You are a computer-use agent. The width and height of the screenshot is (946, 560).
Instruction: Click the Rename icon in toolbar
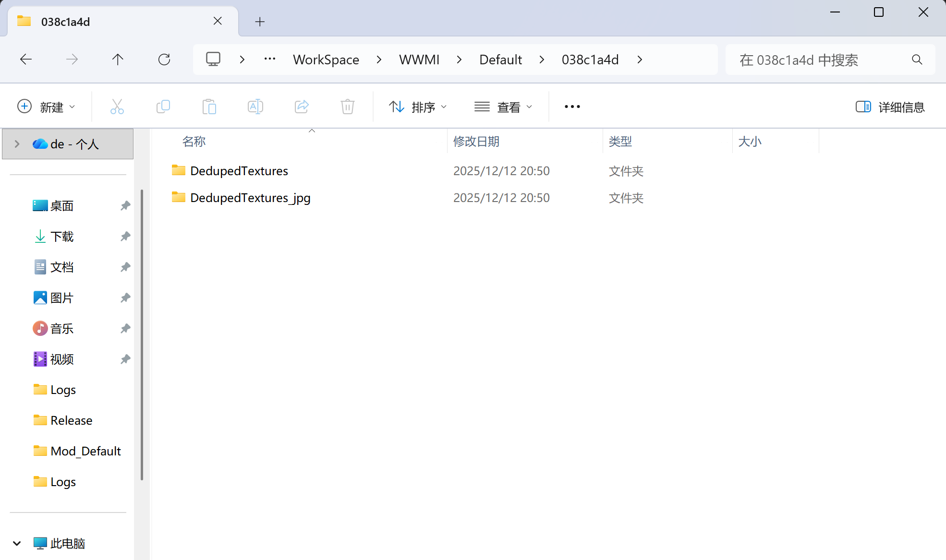coord(255,107)
